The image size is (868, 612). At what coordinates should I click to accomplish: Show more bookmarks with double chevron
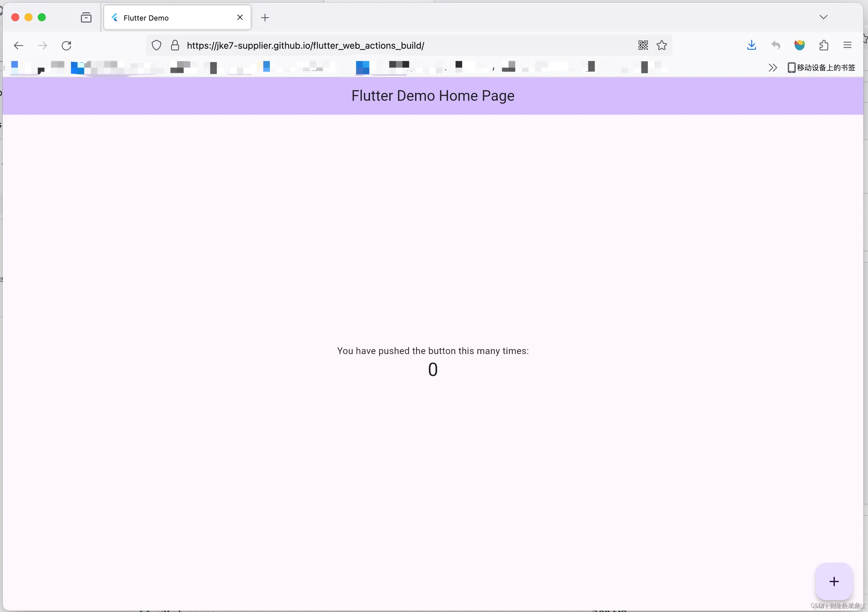pos(773,68)
